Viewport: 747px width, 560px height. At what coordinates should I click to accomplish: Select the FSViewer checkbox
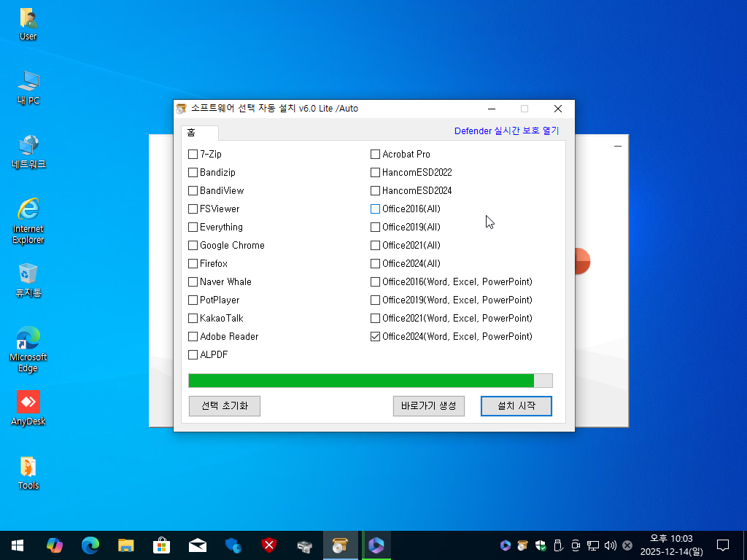pyautogui.click(x=193, y=209)
